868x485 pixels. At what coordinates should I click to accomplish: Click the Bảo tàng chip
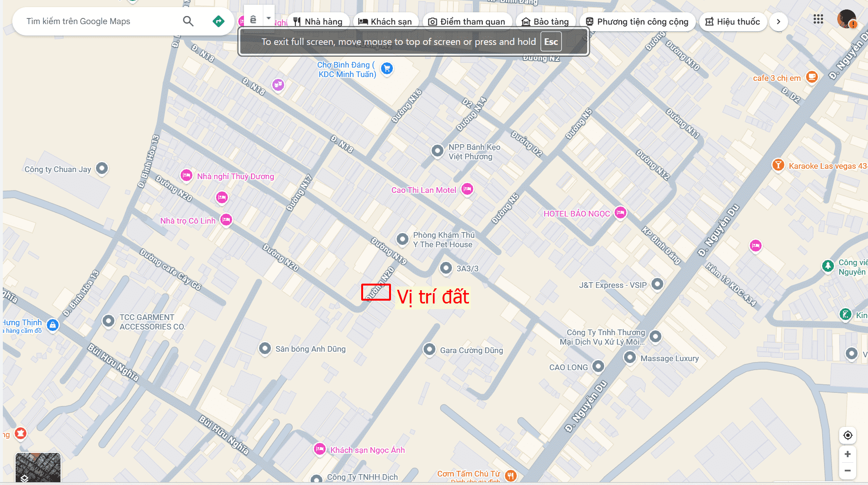(545, 22)
